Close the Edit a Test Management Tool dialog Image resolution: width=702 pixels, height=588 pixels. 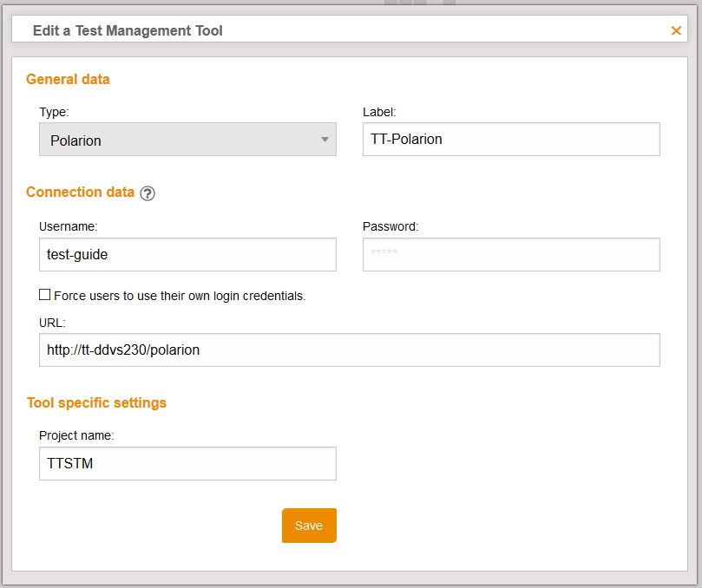point(676,30)
